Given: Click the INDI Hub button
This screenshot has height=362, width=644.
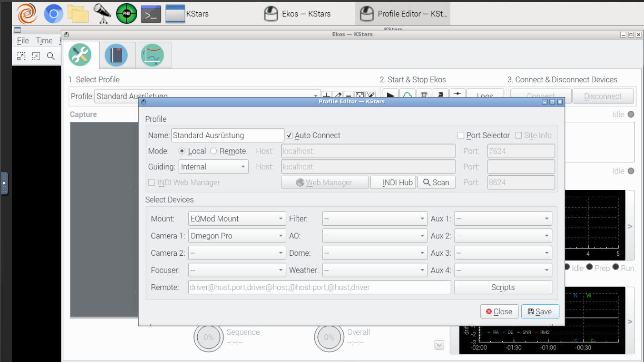Looking at the screenshot, I should (393, 183).
